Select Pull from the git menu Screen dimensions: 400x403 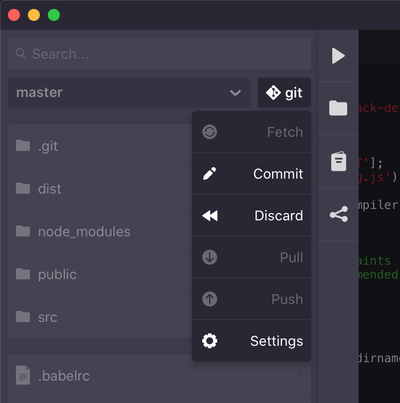pos(252,257)
